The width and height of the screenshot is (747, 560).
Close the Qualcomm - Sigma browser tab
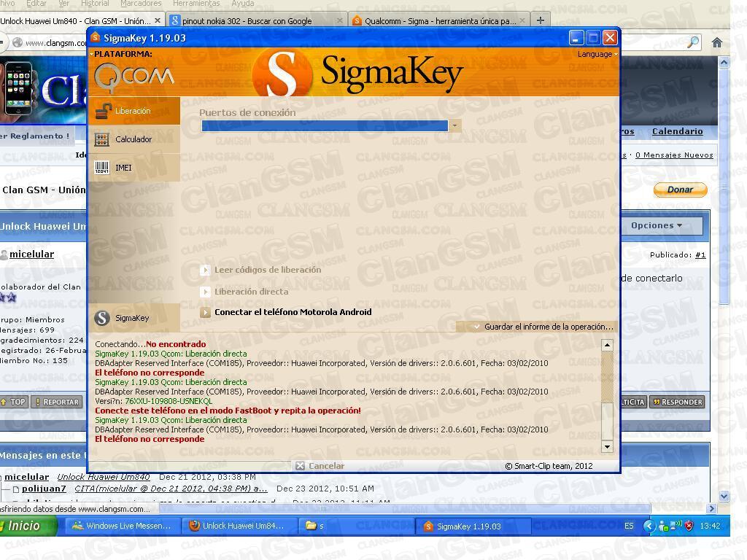click(x=522, y=21)
